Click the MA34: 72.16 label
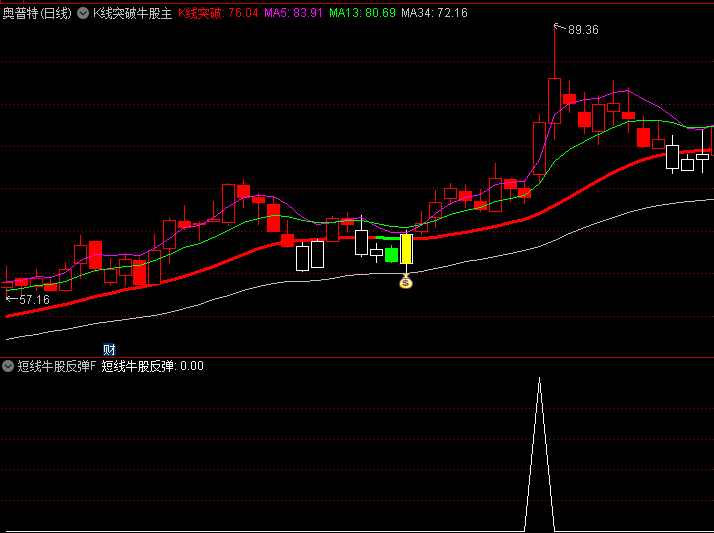The image size is (714, 533). [x=434, y=13]
